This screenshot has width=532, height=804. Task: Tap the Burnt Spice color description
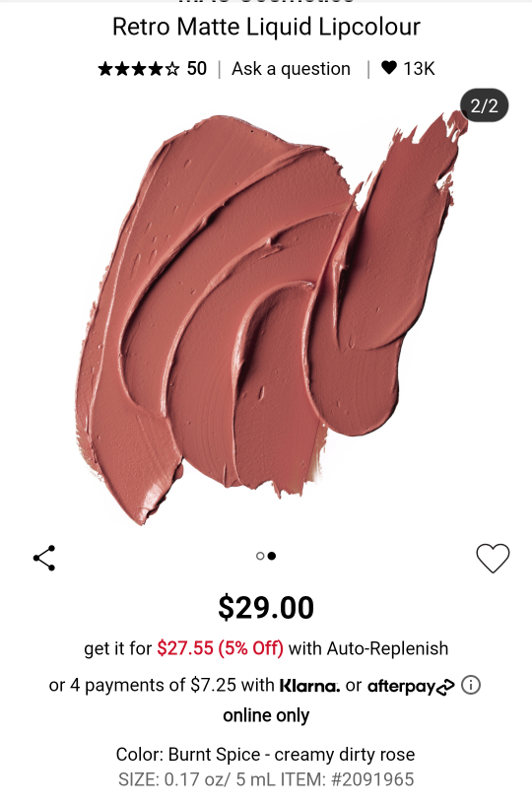[265, 755]
